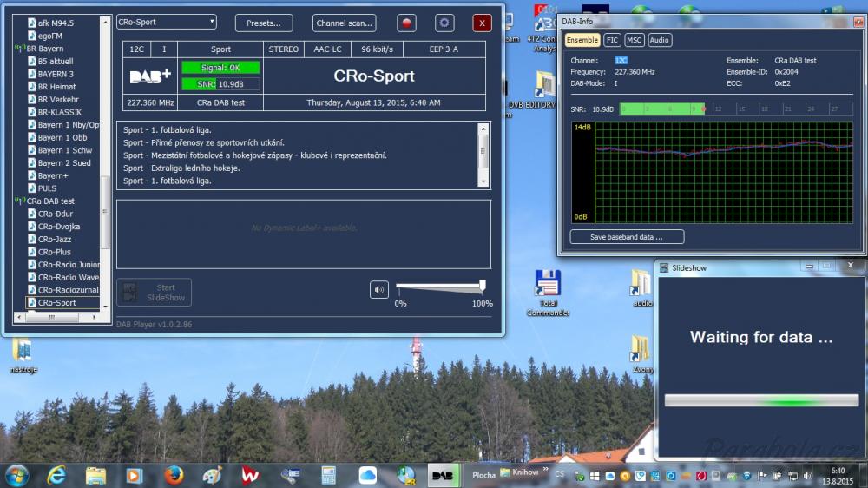Select station CRo-Jazz
The height and width of the screenshot is (488, 868).
coord(54,240)
